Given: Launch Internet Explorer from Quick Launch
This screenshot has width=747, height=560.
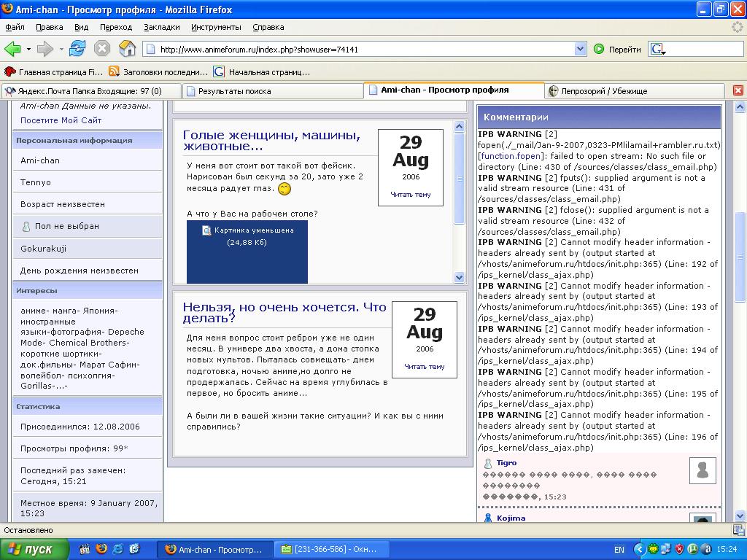Looking at the screenshot, I should pos(117,549).
